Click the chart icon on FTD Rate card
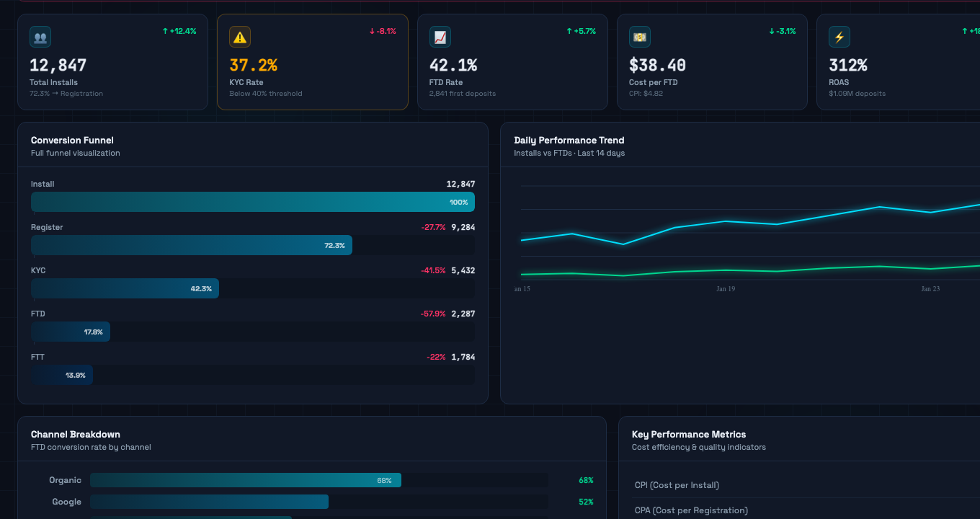Viewport: 980px width, 519px height. coord(440,37)
